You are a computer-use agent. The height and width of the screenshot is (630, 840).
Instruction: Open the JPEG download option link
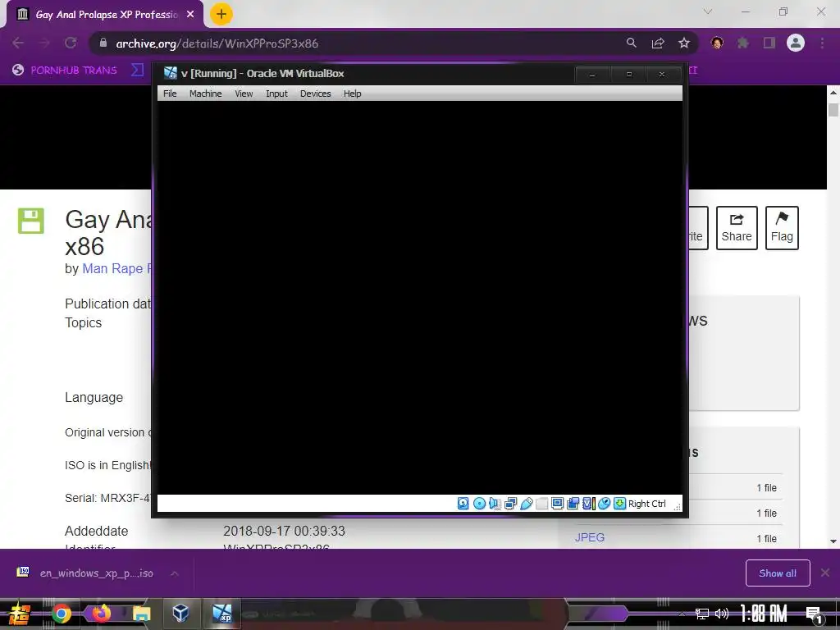[x=590, y=537]
